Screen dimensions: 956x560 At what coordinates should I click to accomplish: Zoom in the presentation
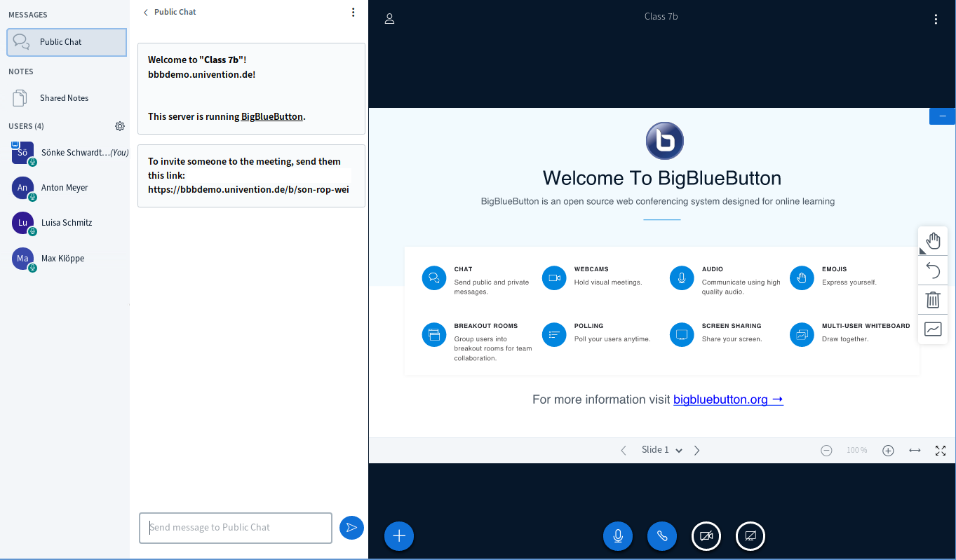pos(888,451)
